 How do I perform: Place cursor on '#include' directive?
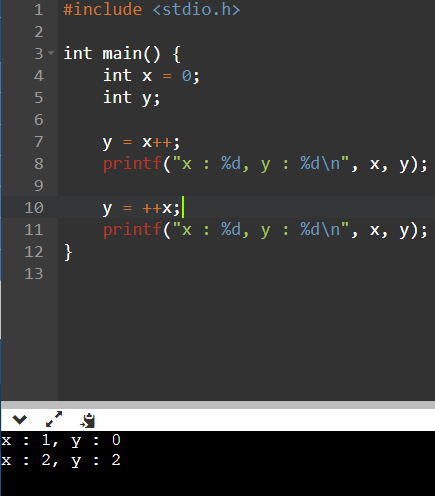(103, 9)
